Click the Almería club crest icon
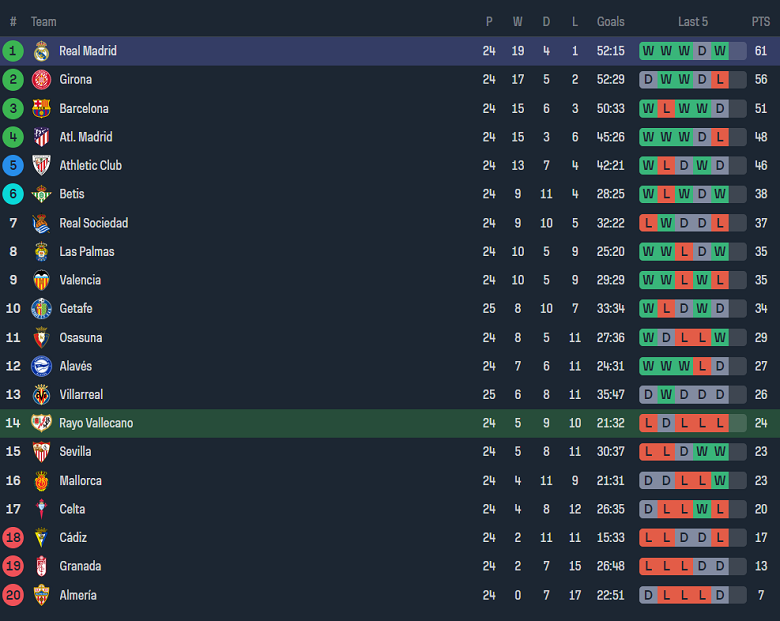780x621 pixels. (41, 595)
